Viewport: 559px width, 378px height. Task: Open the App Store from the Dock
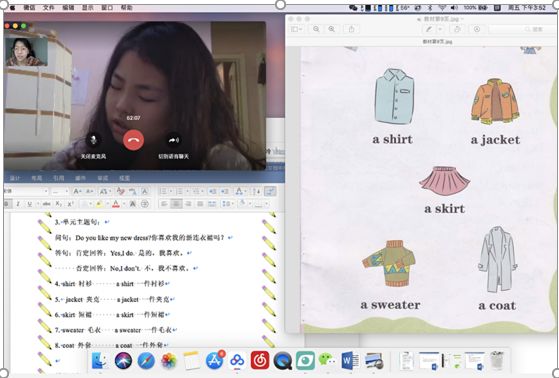pos(215,361)
